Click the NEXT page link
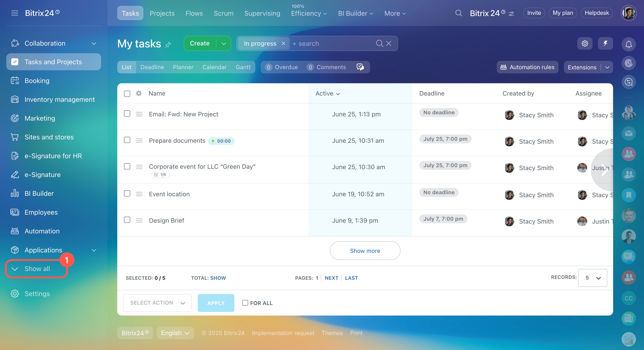Image resolution: width=644 pixels, height=350 pixels. (x=331, y=278)
